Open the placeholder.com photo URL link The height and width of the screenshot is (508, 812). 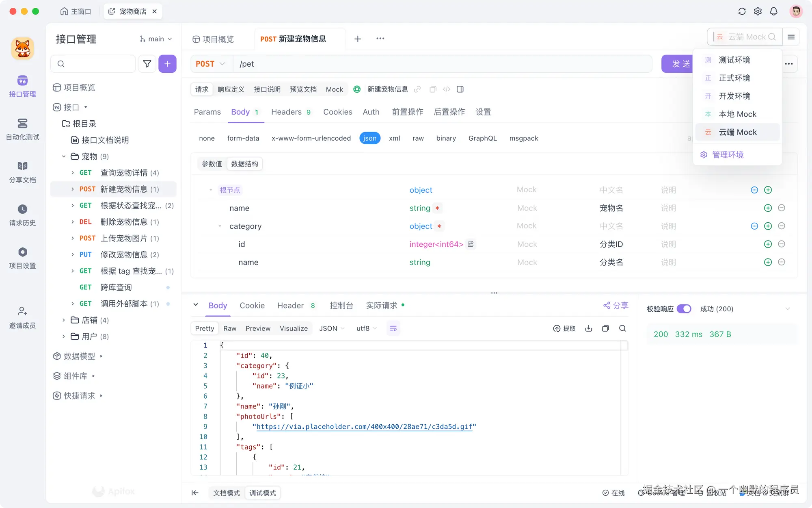(x=365, y=427)
